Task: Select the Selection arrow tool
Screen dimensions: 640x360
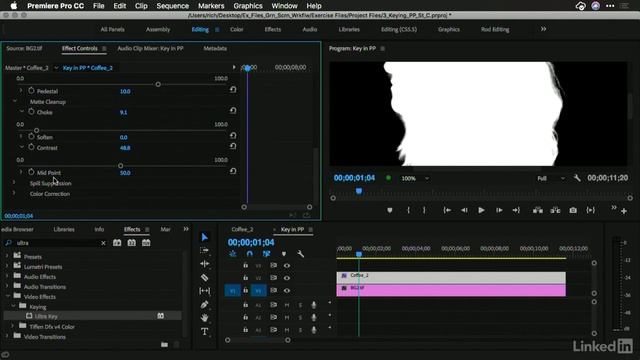Action: (204, 237)
